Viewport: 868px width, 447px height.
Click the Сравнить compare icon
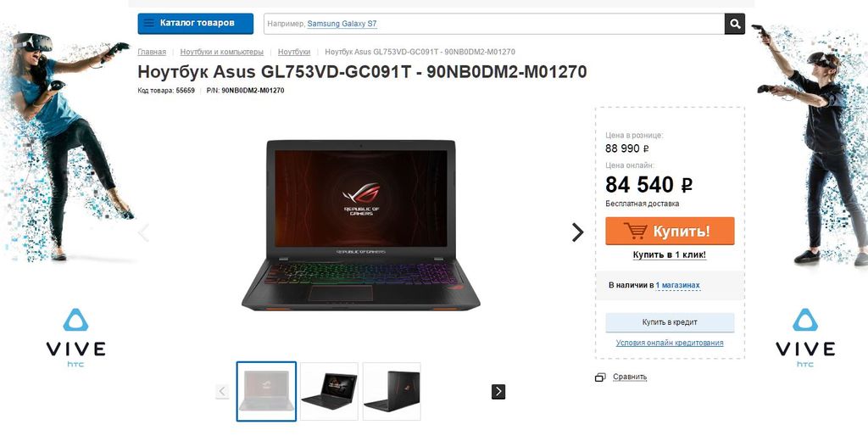[600, 377]
